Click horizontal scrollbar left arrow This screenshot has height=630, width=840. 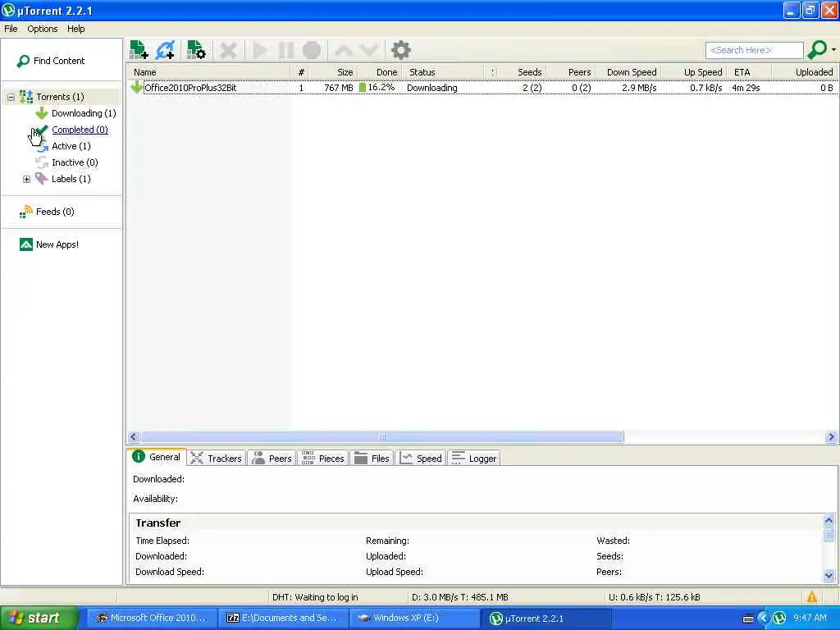134,437
